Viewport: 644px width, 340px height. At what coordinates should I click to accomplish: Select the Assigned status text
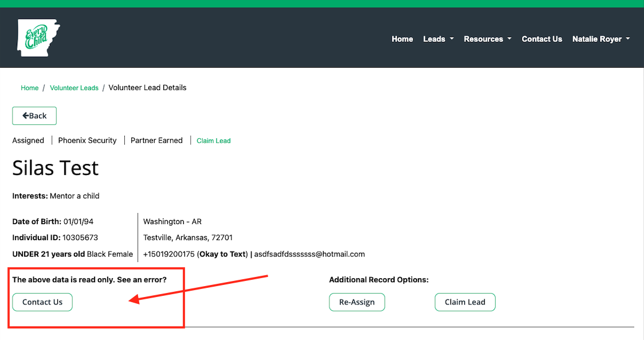[x=28, y=140]
